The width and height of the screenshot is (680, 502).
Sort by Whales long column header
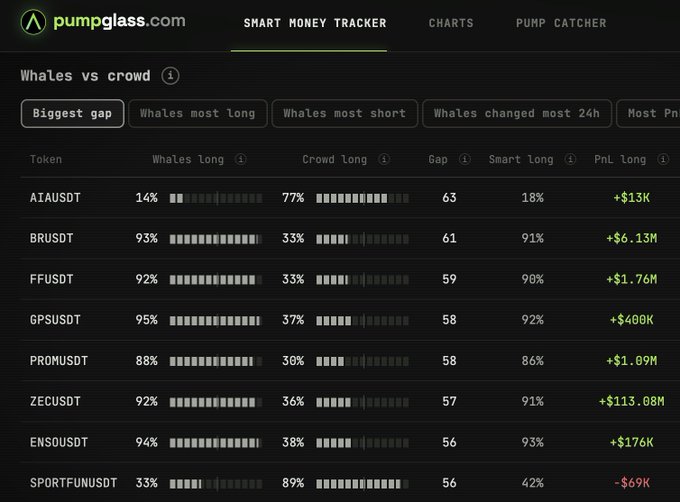(188, 160)
